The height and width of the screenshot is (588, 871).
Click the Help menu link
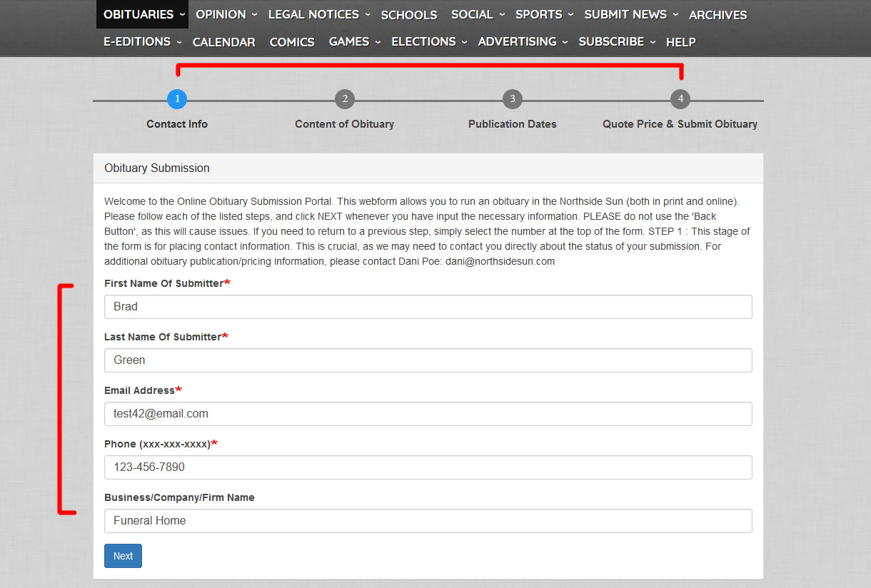(x=680, y=42)
